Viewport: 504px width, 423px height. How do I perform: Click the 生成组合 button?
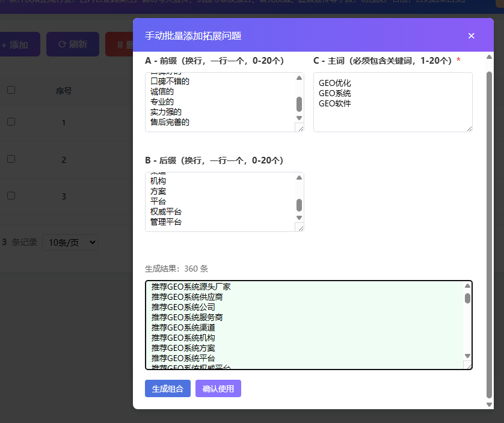coord(167,389)
